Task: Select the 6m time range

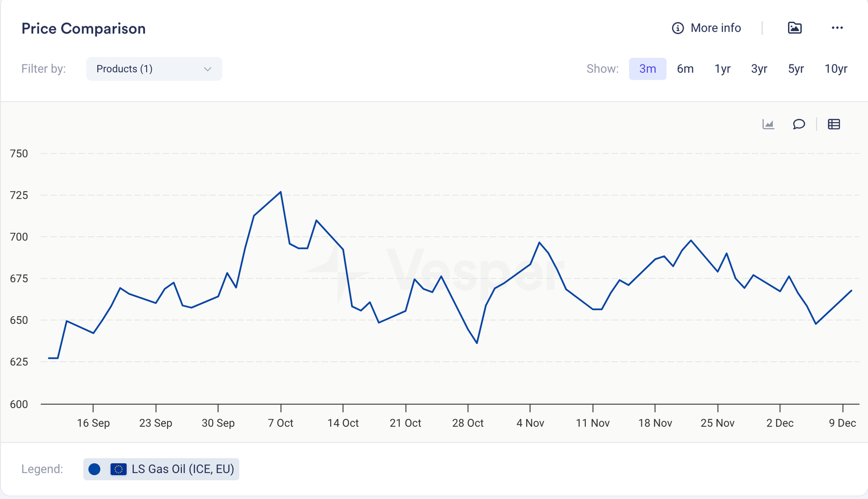Action: click(685, 69)
